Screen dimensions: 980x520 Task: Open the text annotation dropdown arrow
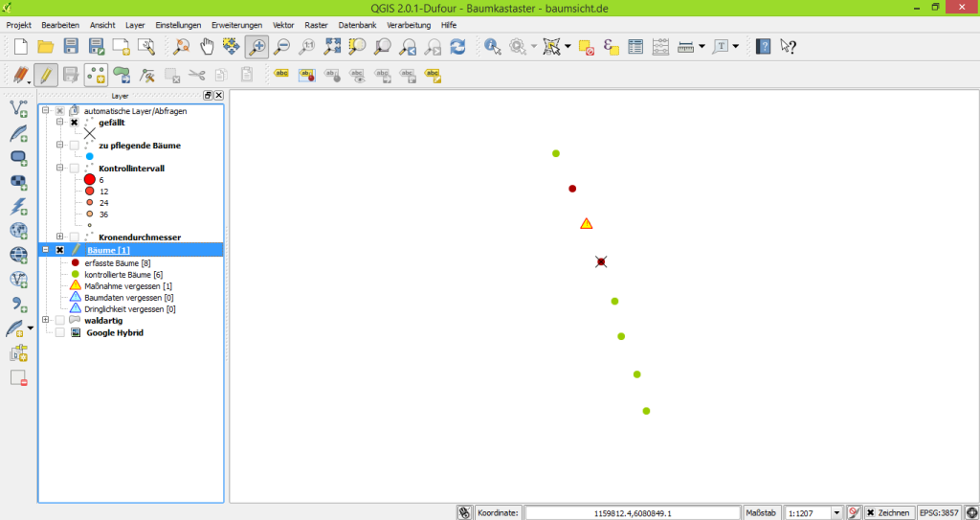736,46
